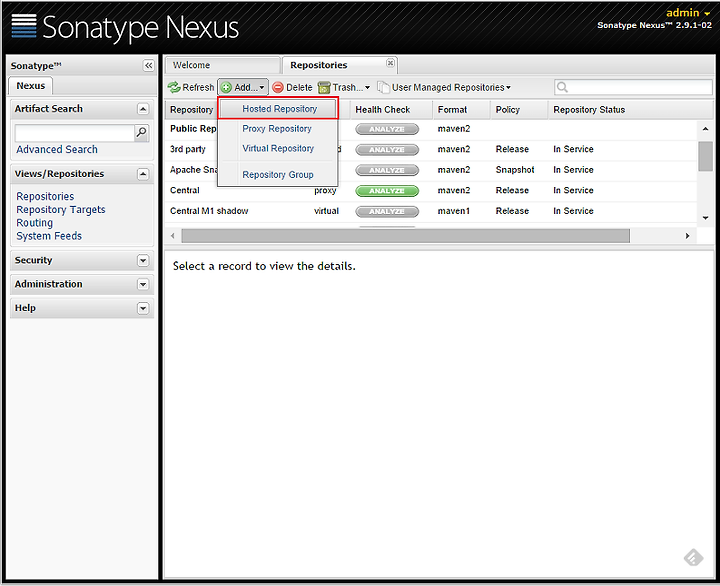Sort by the Health Check column header

(391, 110)
